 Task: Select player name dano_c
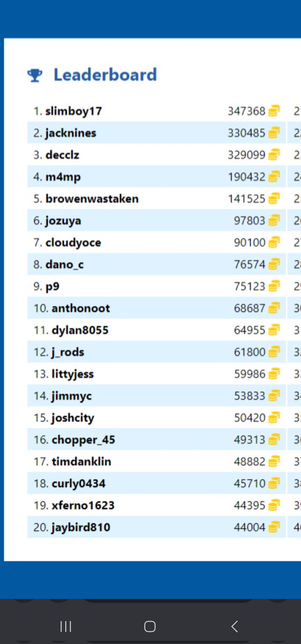64,265
